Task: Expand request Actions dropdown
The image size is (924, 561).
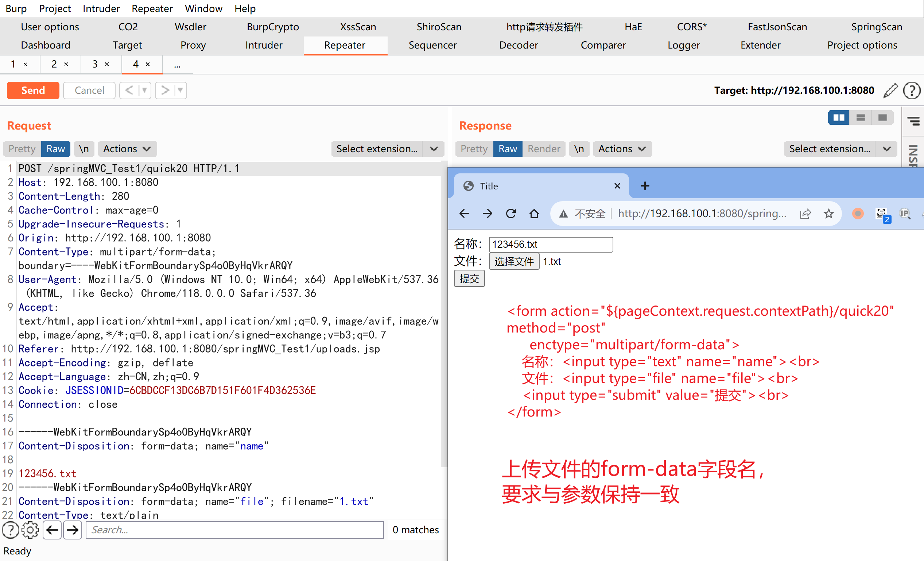Action: [x=127, y=149]
